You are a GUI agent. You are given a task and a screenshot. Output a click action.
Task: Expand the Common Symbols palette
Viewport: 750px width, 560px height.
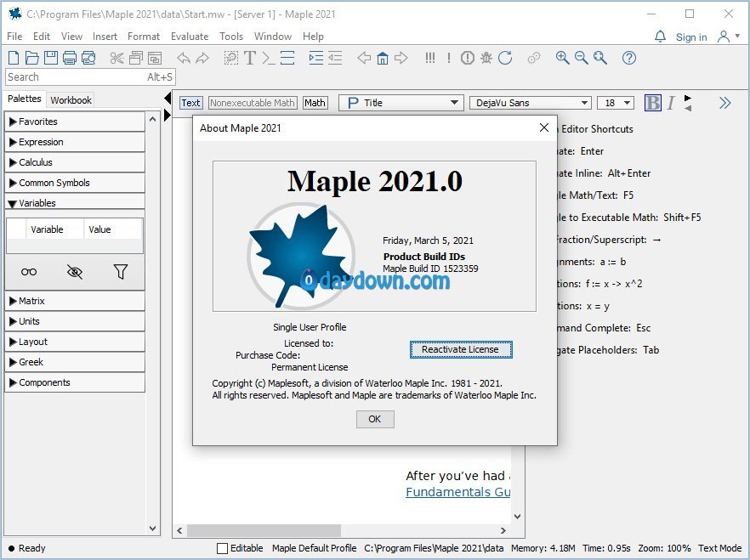click(75, 183)
